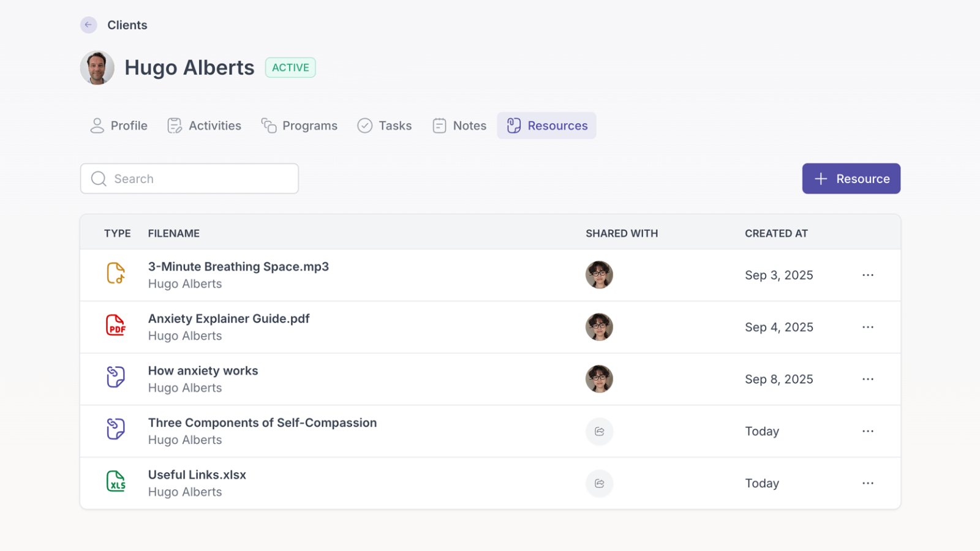Click the share icon for Useful Links.xlsx
Screen dimensions: 980x551
click(599, 484)
